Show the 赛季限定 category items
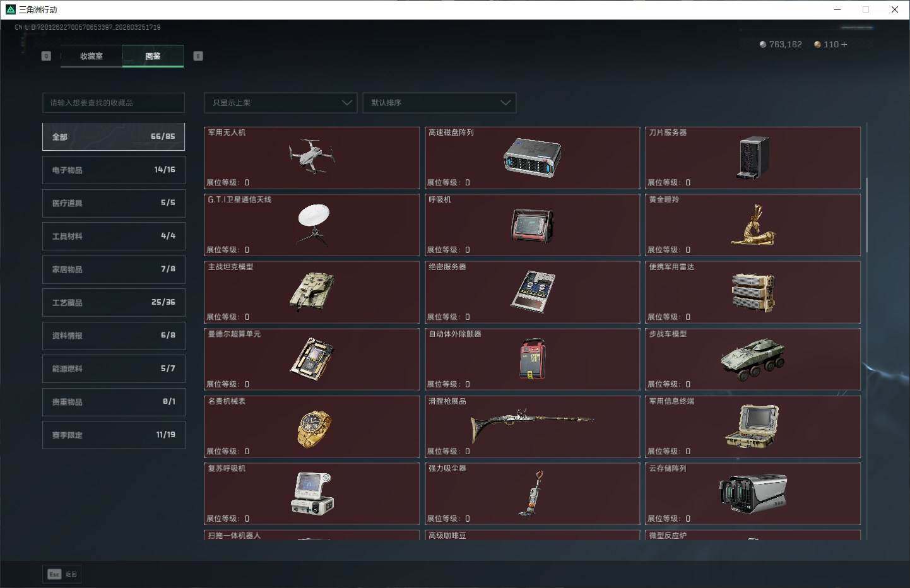The height and width of the screenshot is (588, 910). [x=114, y=435]
